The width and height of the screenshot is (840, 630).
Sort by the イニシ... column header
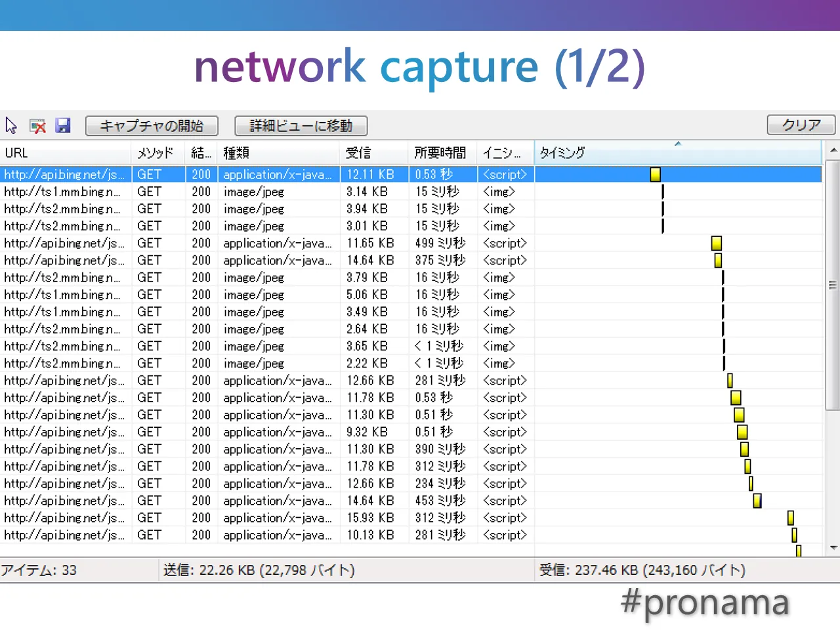[x=505, y=153]
